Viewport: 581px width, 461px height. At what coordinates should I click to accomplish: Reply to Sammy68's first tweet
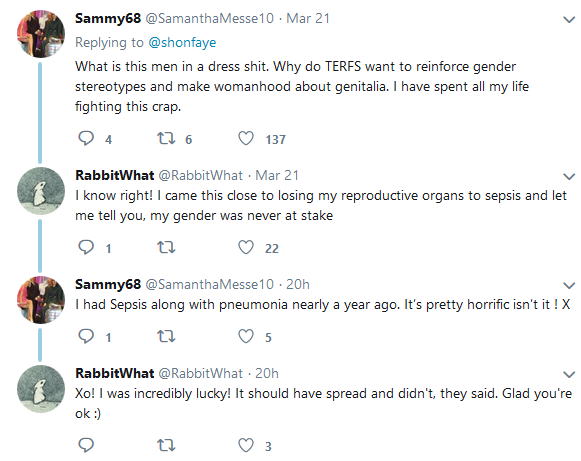pyautogui.click(x=86, y=139)
